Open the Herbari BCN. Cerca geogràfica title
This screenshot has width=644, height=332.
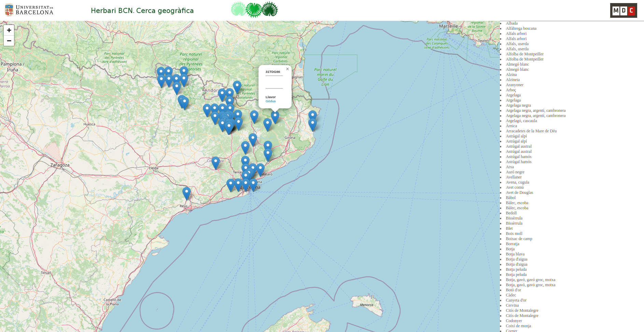[x=142, y=11]
